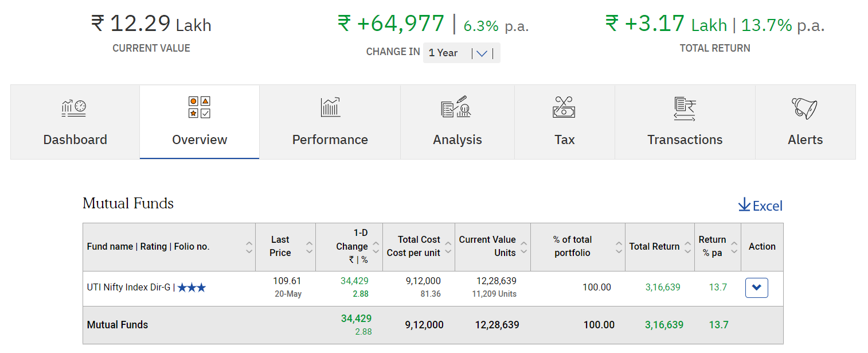Image resolution: width=868 pixels, height=353 pixels.
Task: Click the Overview grid icon
Action: point(199,107)
